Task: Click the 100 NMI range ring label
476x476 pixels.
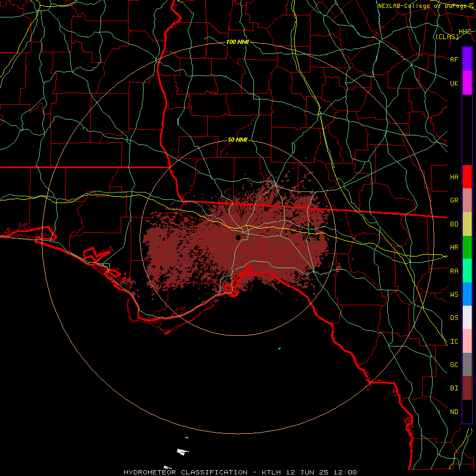Action: click(237, 42)
